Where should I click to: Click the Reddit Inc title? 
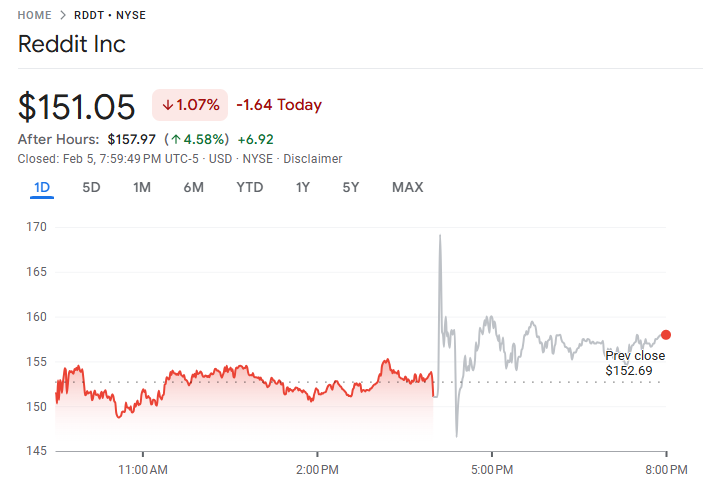(x=72, y=45)
